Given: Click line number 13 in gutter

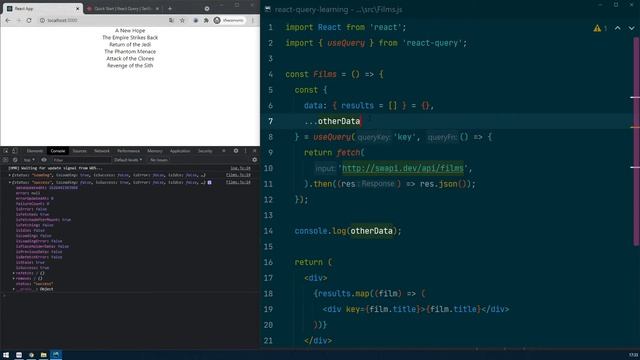Looking at the screenshot, I should 268,215.
